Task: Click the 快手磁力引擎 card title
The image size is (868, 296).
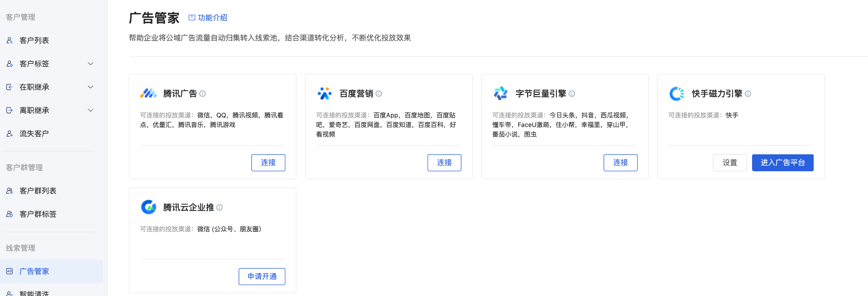Action: (717, 94)
